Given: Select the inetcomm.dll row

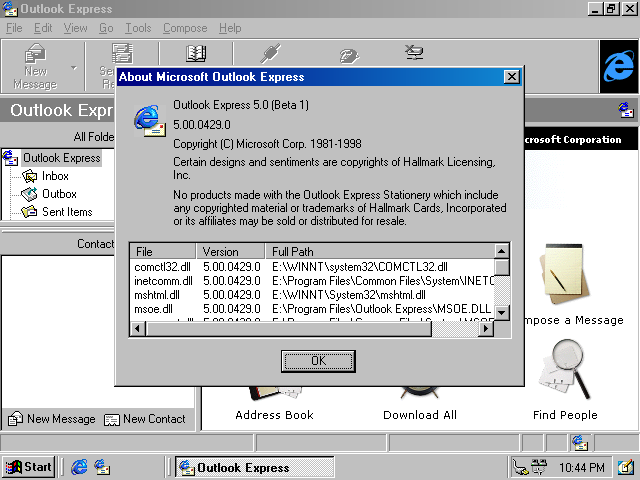Looking at the screenshot, I should (312, 281).
